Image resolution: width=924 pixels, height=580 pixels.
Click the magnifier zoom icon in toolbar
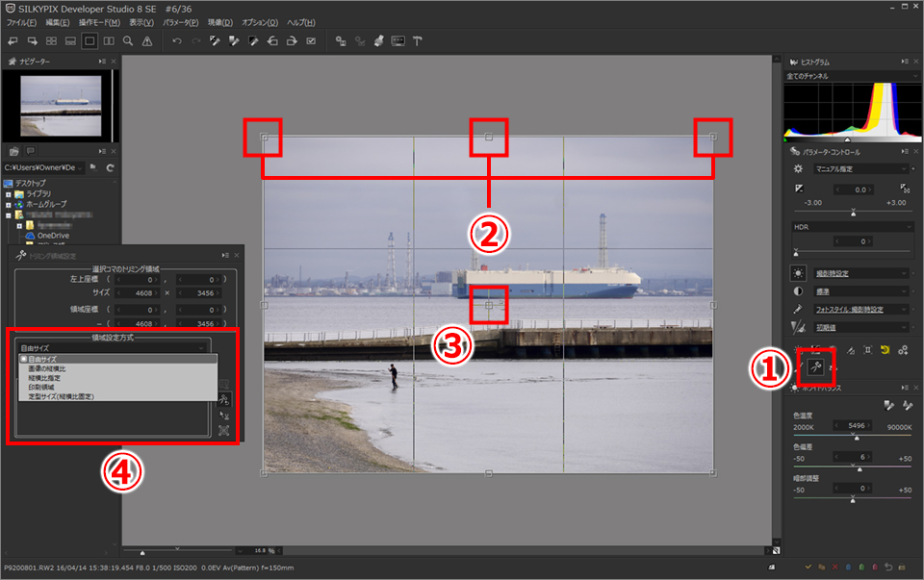pos(128,41)
